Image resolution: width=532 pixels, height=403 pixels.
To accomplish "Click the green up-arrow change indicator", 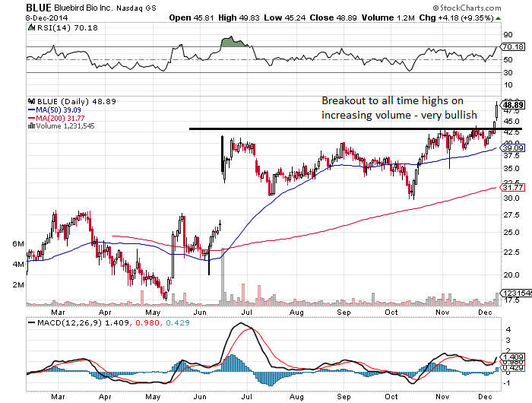I will pos(498,18).
